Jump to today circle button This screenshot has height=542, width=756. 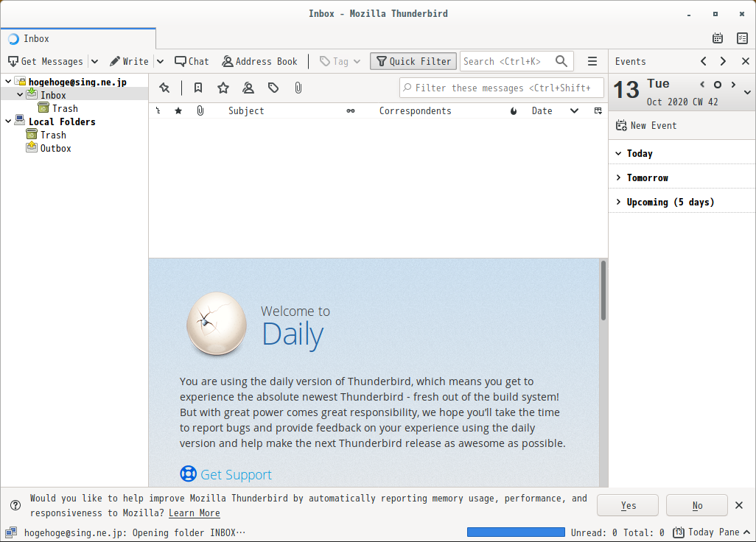pos(718,84)
